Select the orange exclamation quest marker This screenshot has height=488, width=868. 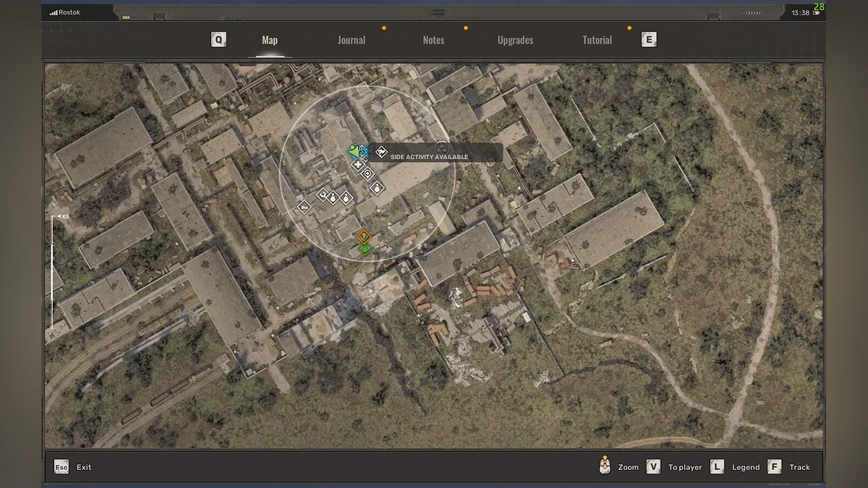pyautogui.click(x=364, y=236)
